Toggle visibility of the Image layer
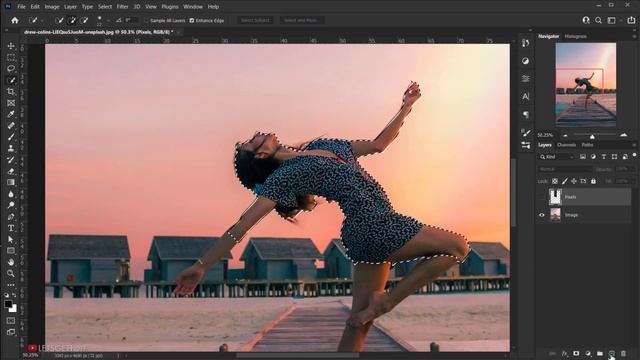This screenshot has width=640, height=360. [542, 215]
